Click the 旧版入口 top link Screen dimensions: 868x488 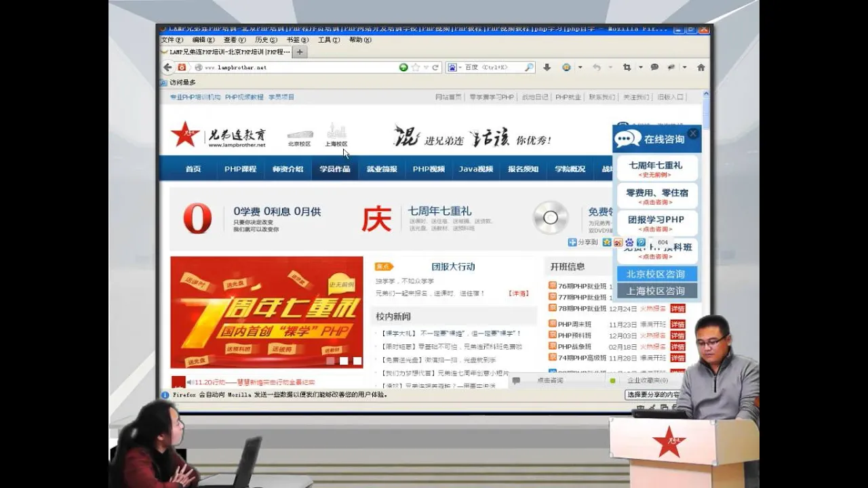coord(670,97)
